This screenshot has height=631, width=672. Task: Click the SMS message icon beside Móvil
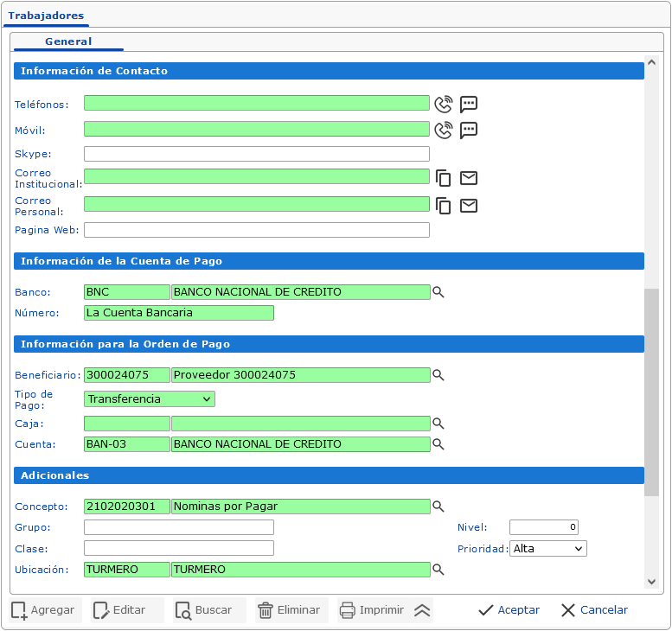[x=469, y=131]
